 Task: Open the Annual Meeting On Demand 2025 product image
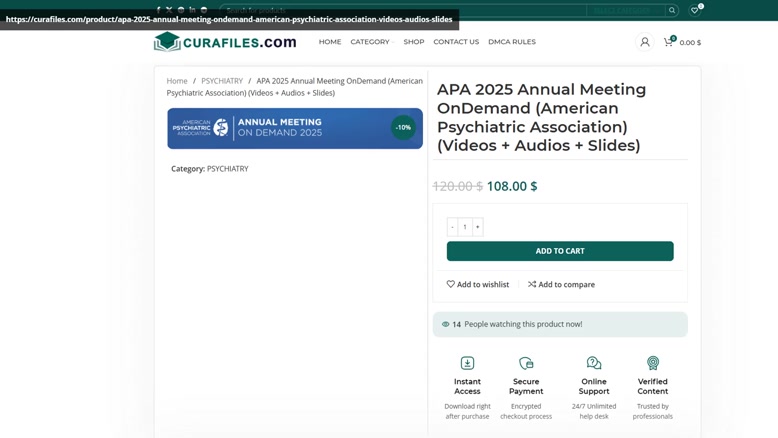(x=295, y=128)
